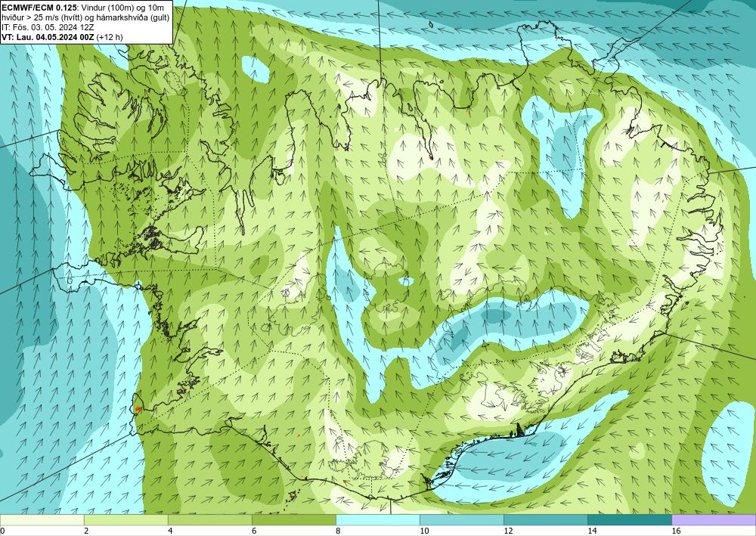Click the 'VT: Lau. 04.05.2024 00Z' valid time

(48, 37)
